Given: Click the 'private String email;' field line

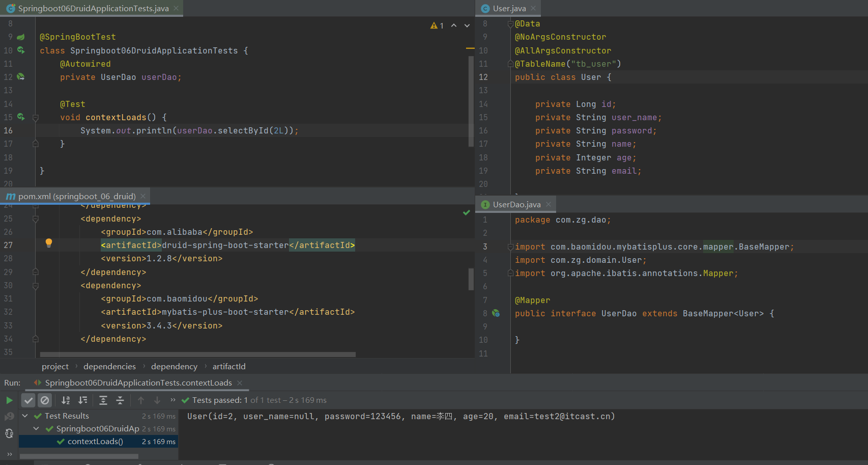Looking at the screenshot, I should tap(588, 171).
